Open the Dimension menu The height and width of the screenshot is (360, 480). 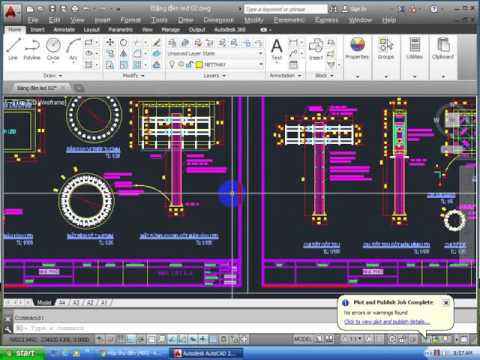218,20
